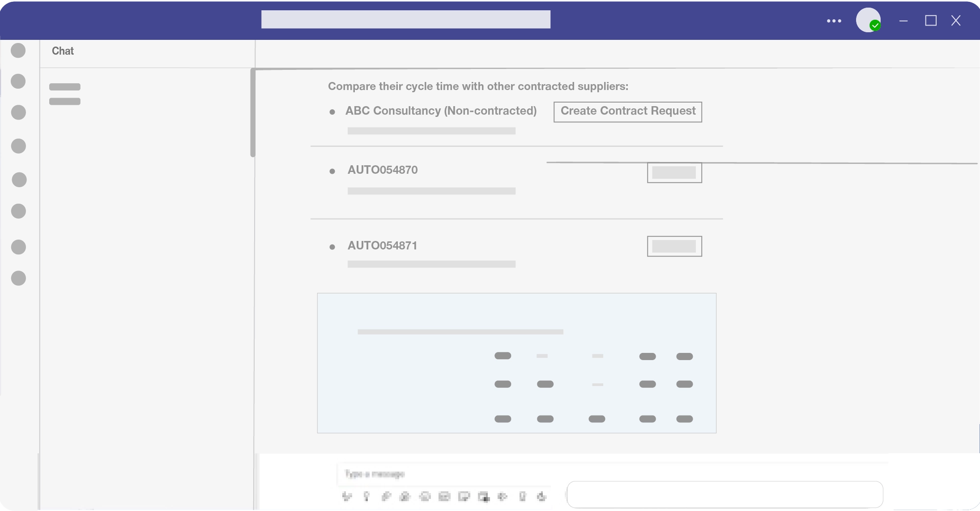The image size is (980, 511).
Task: Open the GIF picker icon
Action: coord(444,496)
